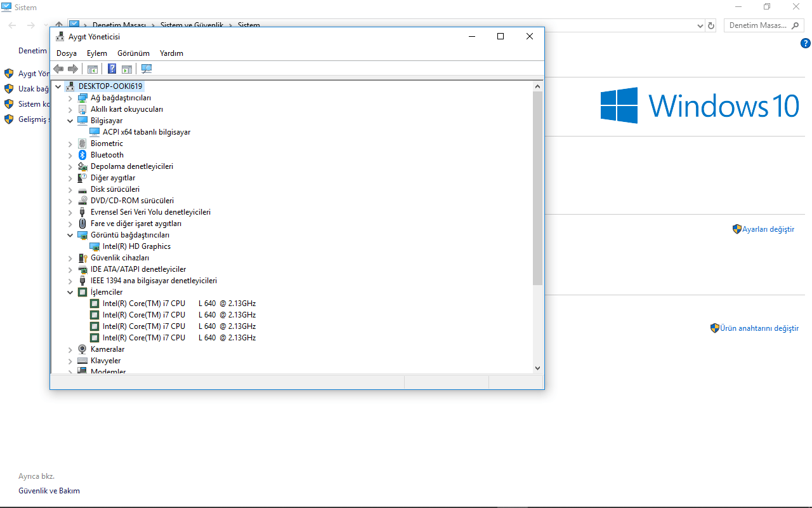Click the Güvenlik cihazları key icon
Viewport: 812px width, 508px height.
82,258
